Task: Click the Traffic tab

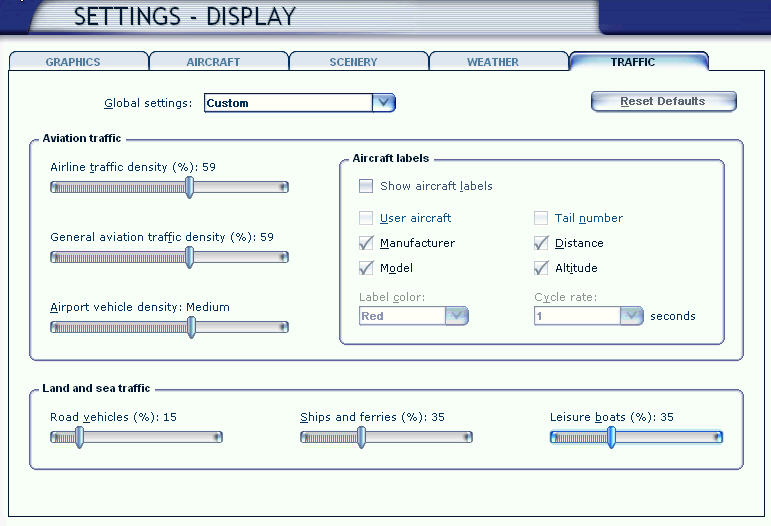Action: (633, 62)
